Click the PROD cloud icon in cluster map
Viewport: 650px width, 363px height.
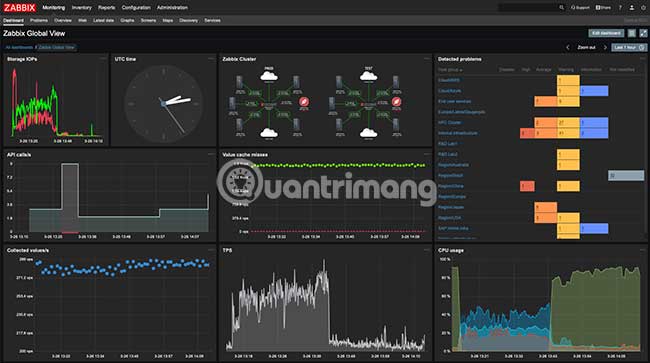(269, 75)
